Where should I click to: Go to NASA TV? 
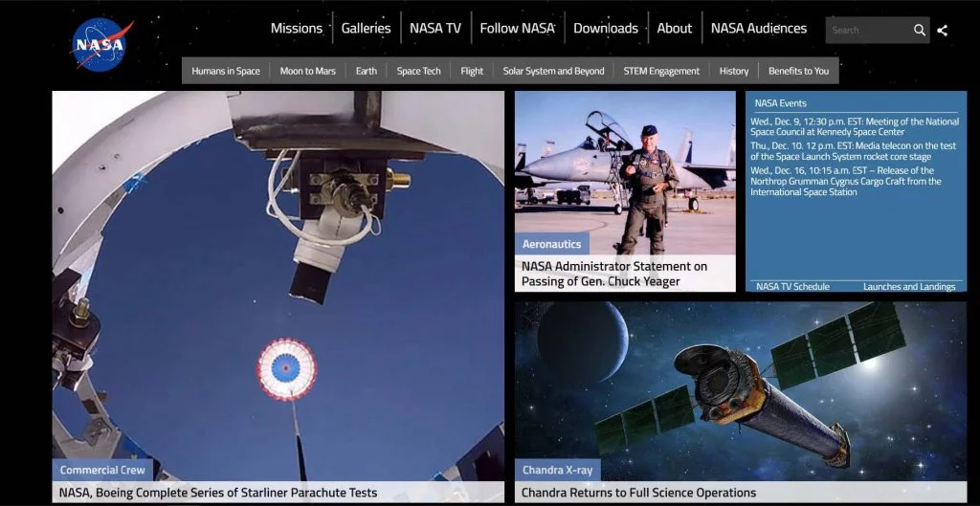(434, 28)
